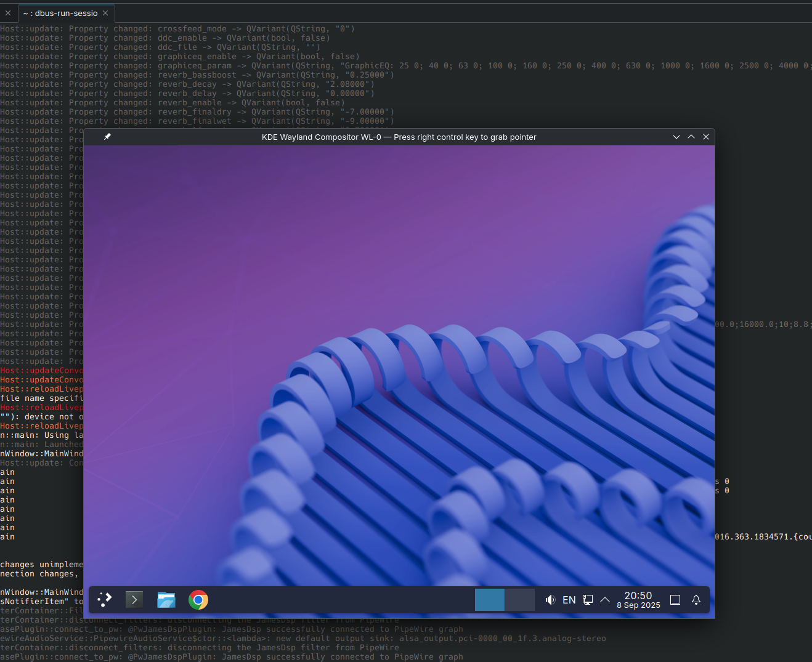Open the Dolphin file manager icon
The width and height of the screenshot is (812, 662).
166,600
